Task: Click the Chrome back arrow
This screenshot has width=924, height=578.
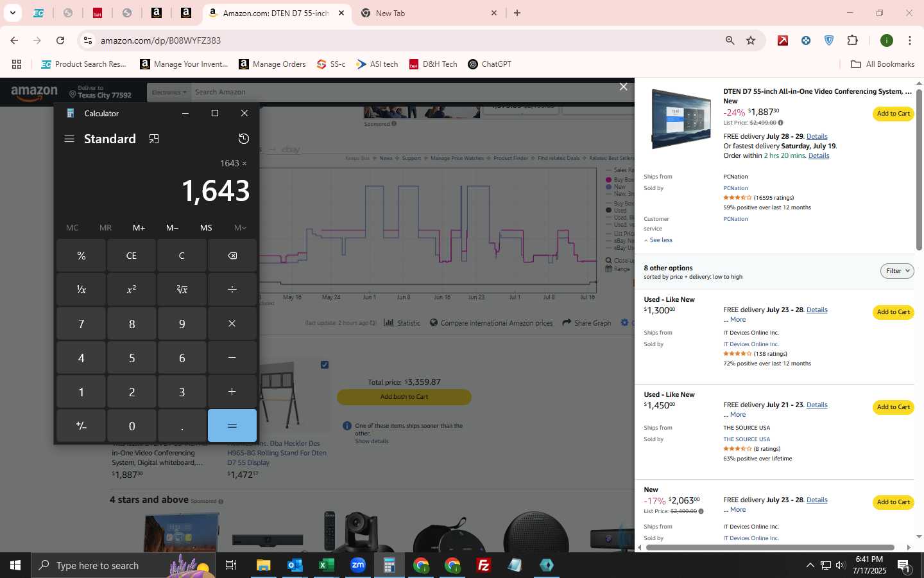Action: pos(14,40)
